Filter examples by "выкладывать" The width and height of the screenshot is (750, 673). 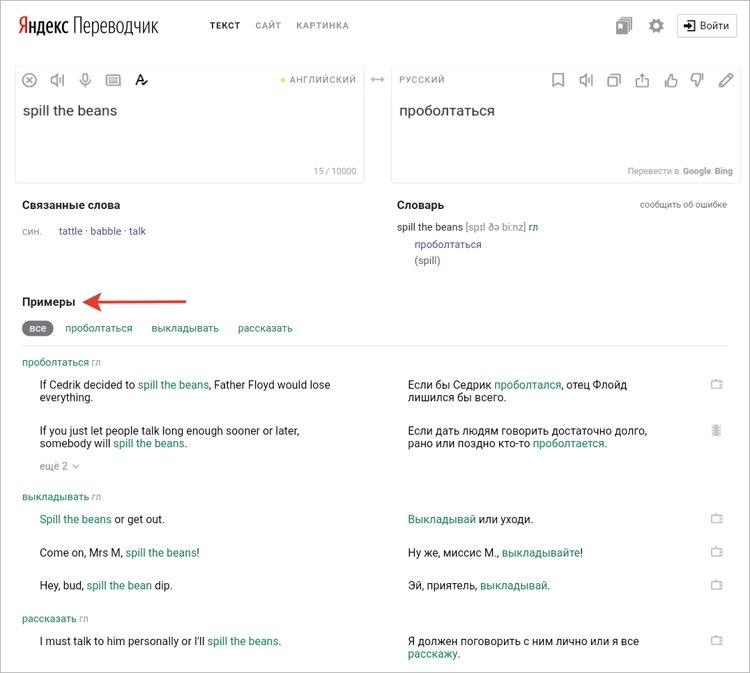coord(185,328)
